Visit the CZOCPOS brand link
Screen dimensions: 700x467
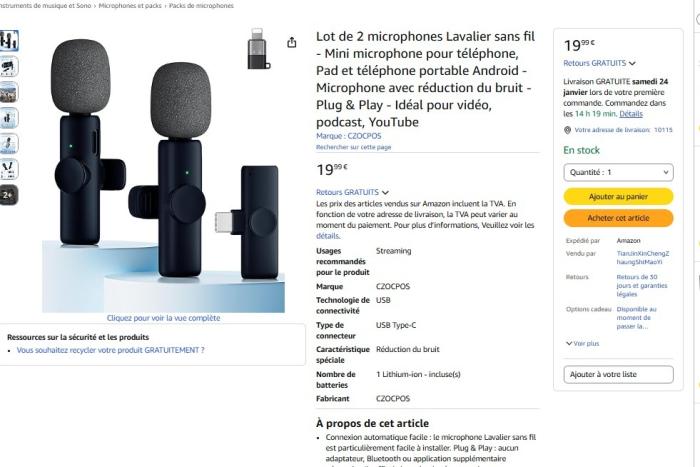(349, 135)
